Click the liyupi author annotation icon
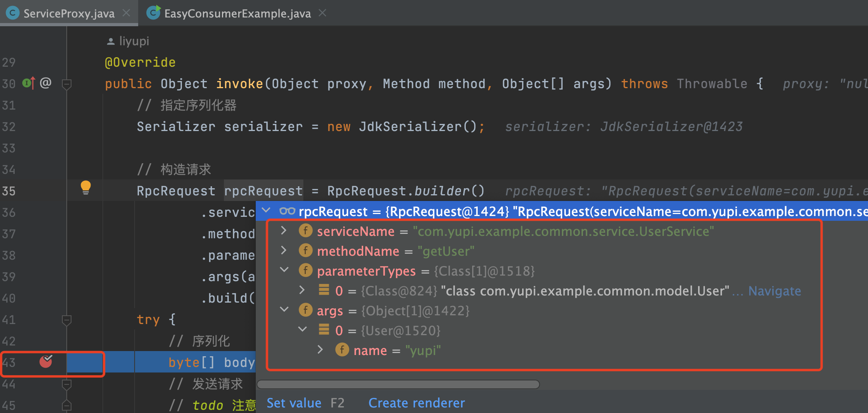 click(x=111, y=41)
